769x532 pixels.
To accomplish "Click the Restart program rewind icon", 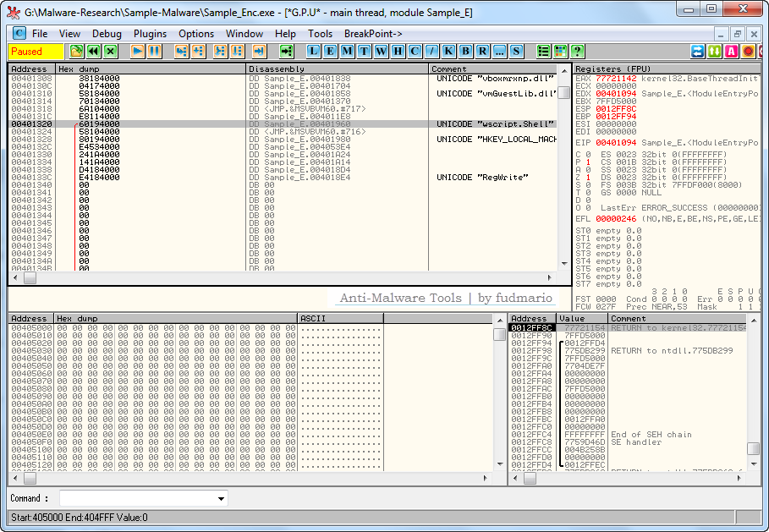I will coord(93,52).
